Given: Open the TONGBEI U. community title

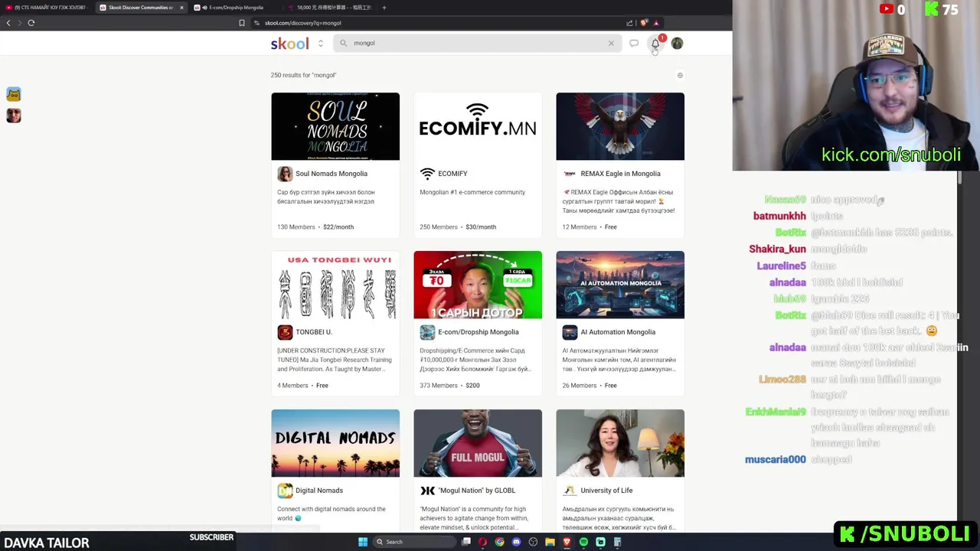Looking at the screenshot, I should point(314,332).
